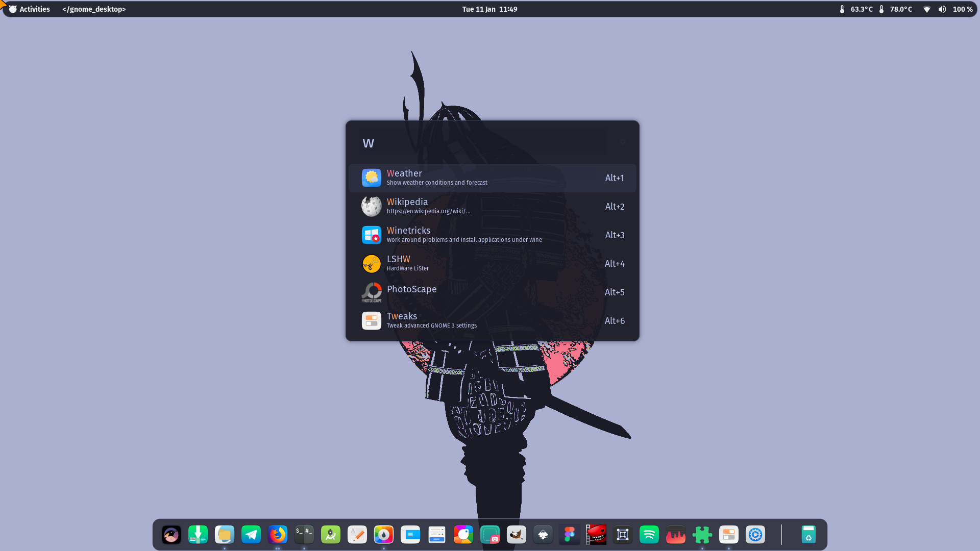This screenshot has width=980, height=551.
Task: Click the Weather sun icon in search results
Action: pos(372,178)
